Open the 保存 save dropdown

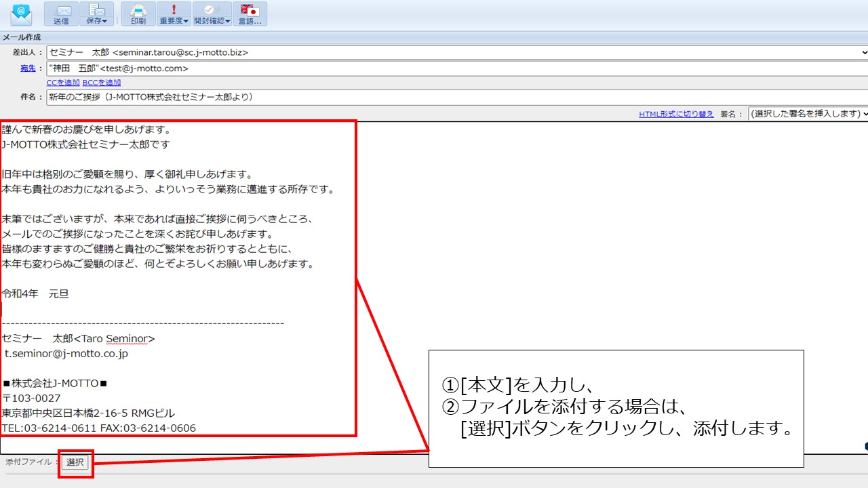[x=97, y=14]
